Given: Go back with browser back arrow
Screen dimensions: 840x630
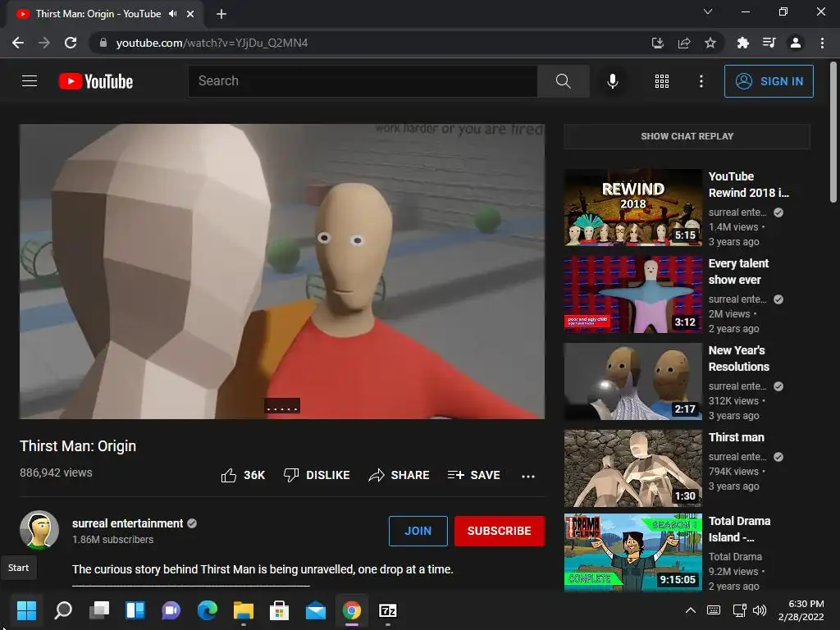Looking at the screenshot, I should [x=18, y=43].
